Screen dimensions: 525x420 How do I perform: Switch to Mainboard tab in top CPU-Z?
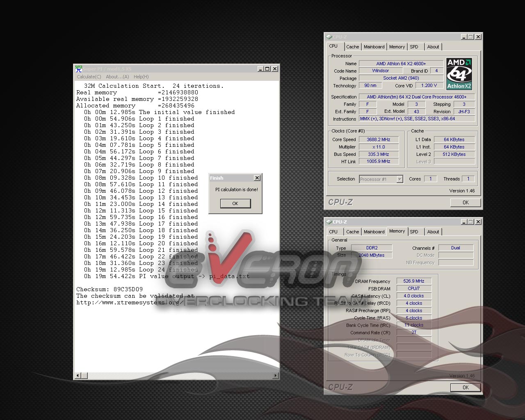[x=374, y=47]
